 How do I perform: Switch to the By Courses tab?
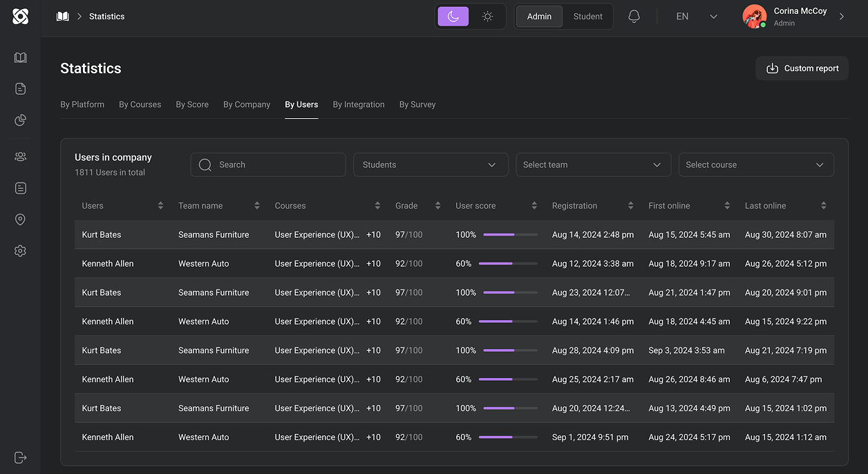point(140,104)
